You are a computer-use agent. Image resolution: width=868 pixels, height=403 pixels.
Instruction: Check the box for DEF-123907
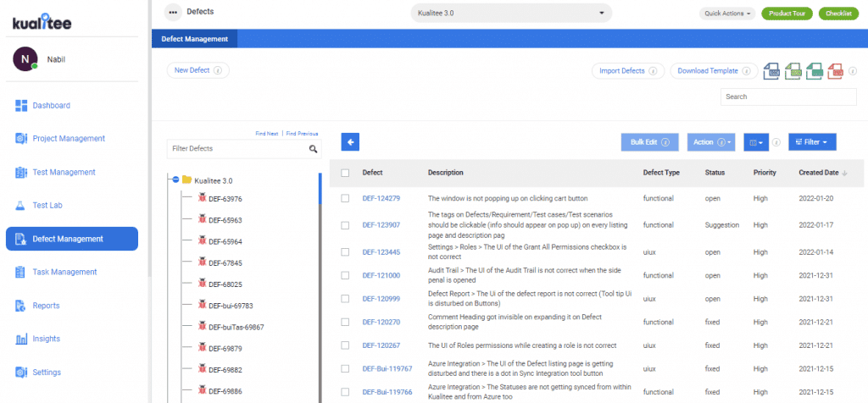point(346,225)
